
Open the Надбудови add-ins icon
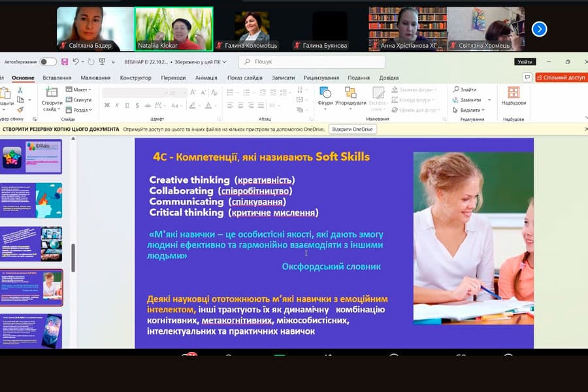coord(514,93)
